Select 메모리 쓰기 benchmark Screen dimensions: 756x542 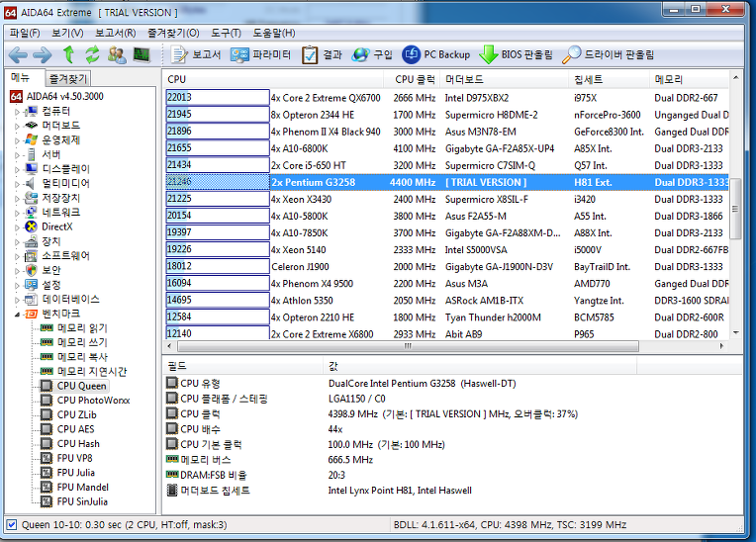pyautogui.click(x=82, y=342)
